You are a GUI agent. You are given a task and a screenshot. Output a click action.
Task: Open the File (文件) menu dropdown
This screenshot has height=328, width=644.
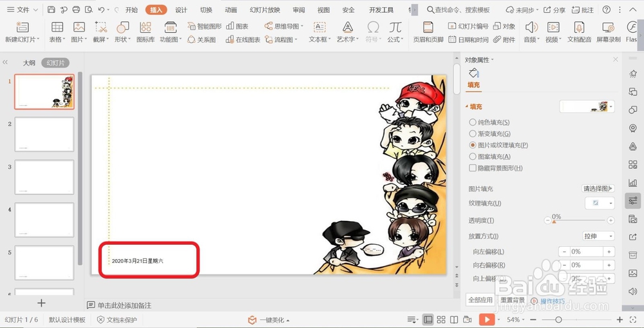pyautogui.click(x=23, y=10)
